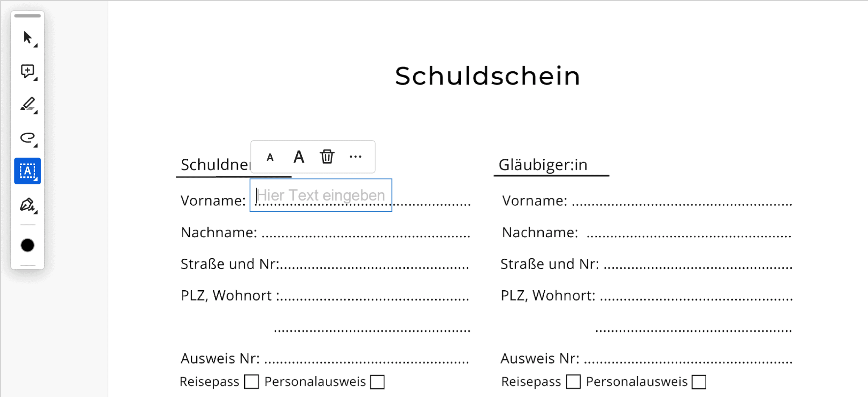
Task: Check the Schuldner Personalausweis checkbox
Action: click(x=377, y=381)
